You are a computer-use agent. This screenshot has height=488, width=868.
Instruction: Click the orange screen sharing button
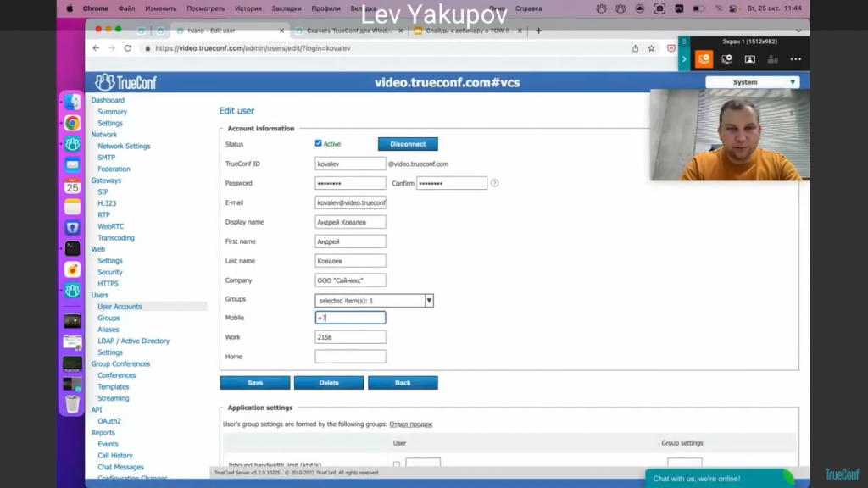click(x=704, y=59)
